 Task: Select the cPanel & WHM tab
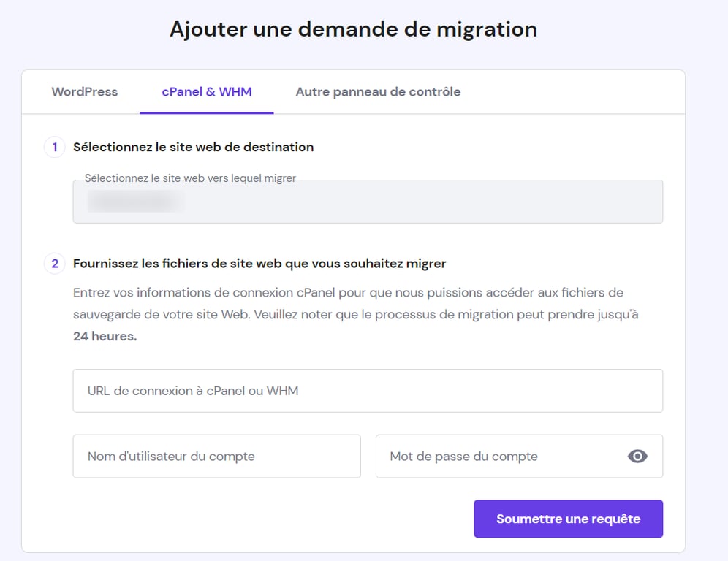tap(206, 91)
